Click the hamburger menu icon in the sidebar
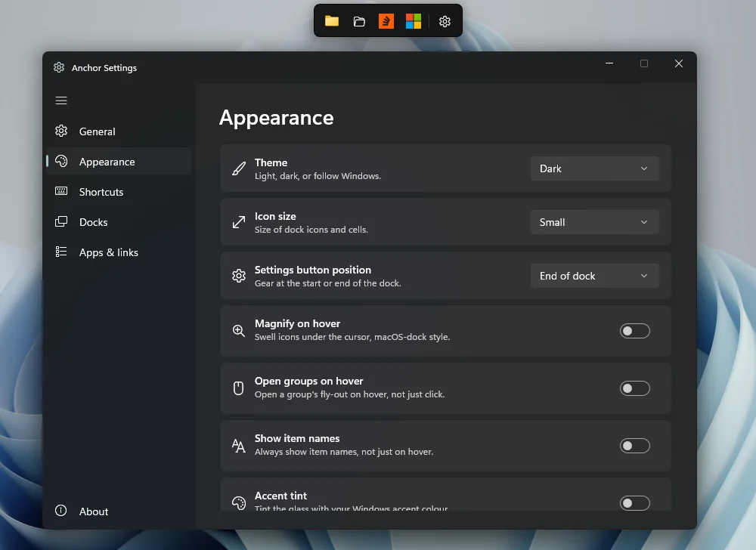Screen dimensions: 756x550 pos(61,100)
